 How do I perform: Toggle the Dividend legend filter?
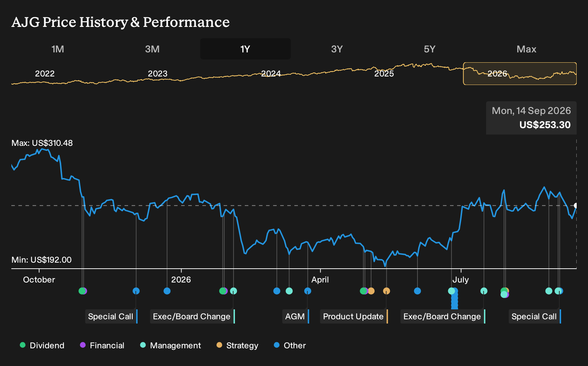coord(42,345)
